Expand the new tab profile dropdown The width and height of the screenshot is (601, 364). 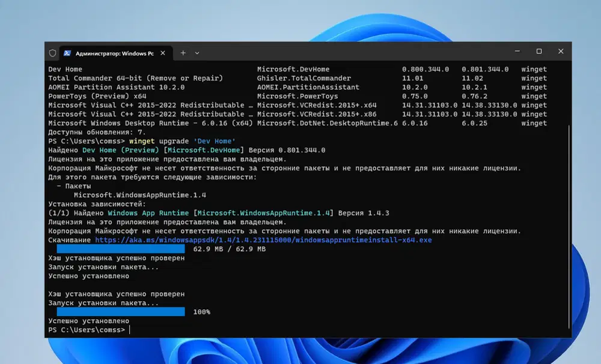pyautogui.click(x=197, y=53)
